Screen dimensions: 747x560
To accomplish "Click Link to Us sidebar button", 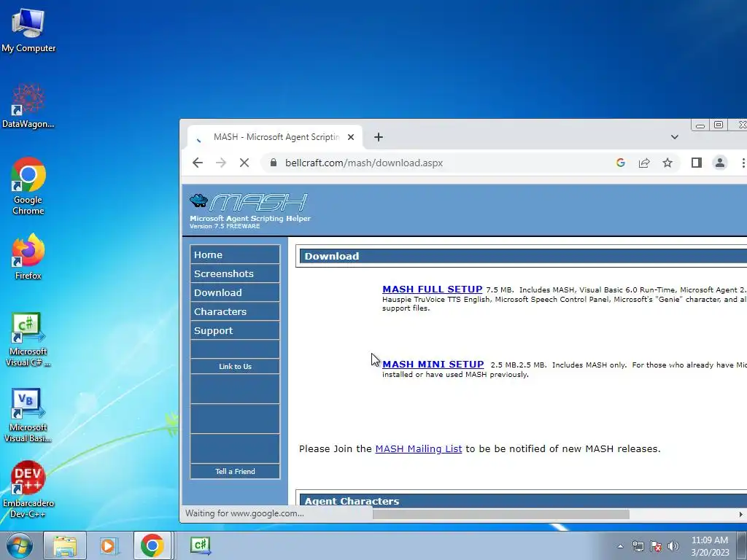I will pos(235,366).
